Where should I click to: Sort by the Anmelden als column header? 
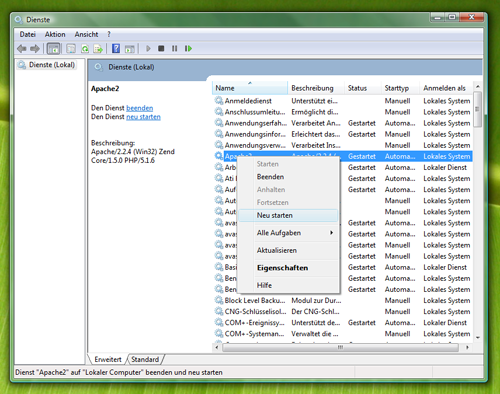(x=446, y=88)
